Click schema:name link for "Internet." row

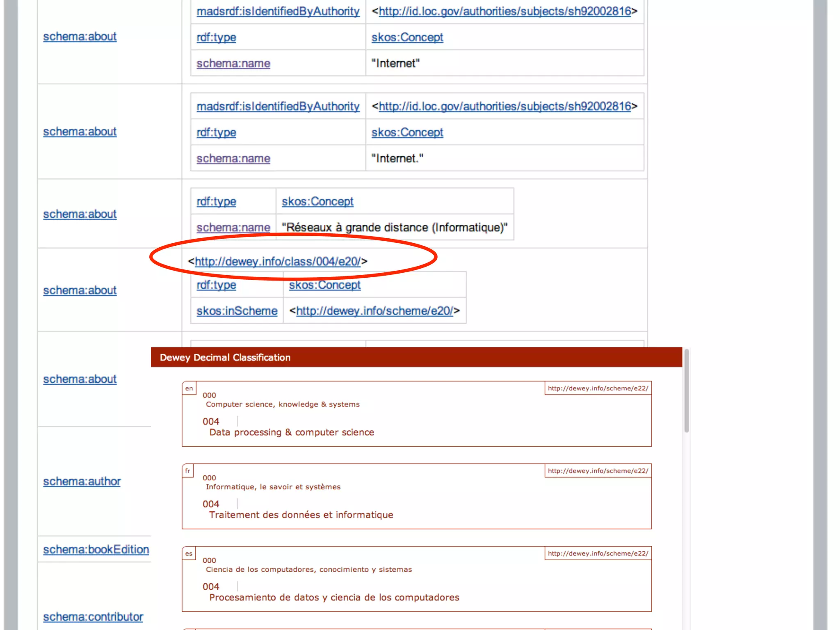point(233,158)
